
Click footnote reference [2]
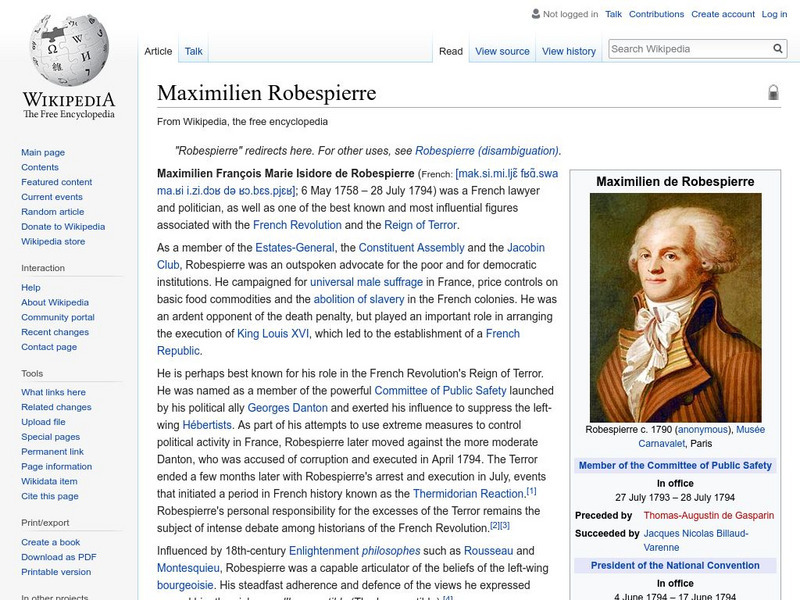point(494,525)
